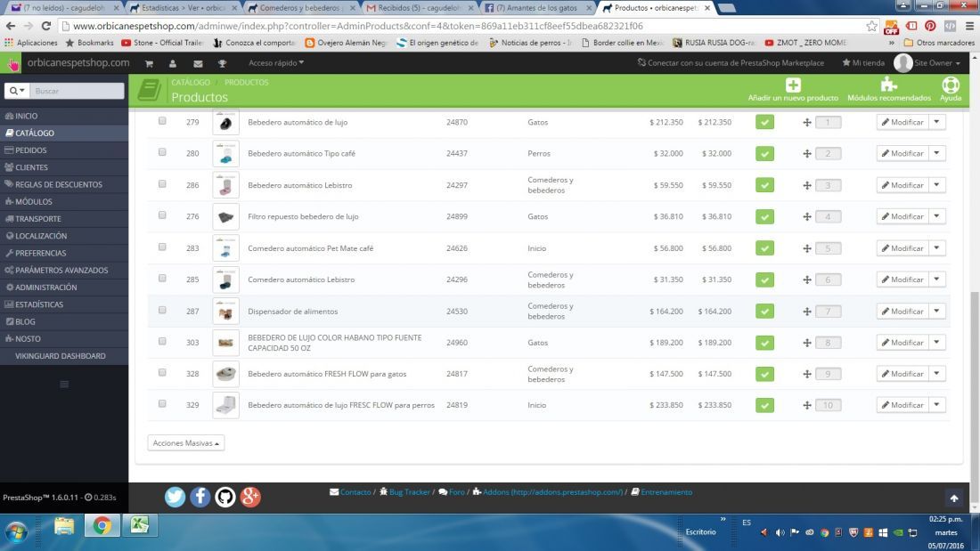Open the search type dropdown in sidebar
This screenshot has height=551, width=980.
click(x=17, y=91)
